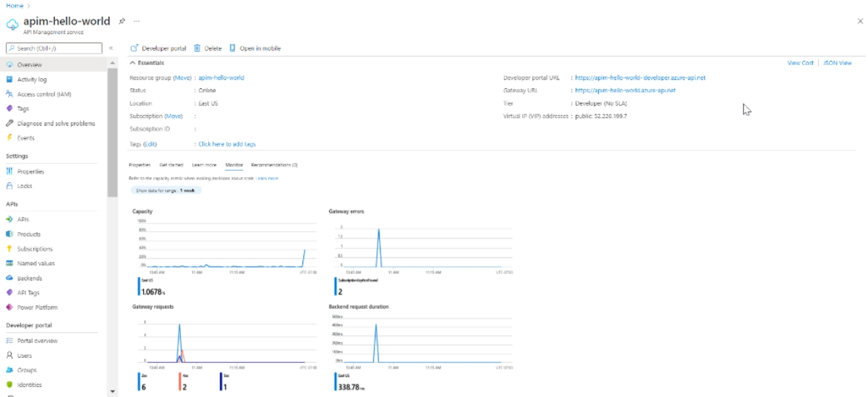
Task: Open the Gateway URL link
Action: [626, 90]
